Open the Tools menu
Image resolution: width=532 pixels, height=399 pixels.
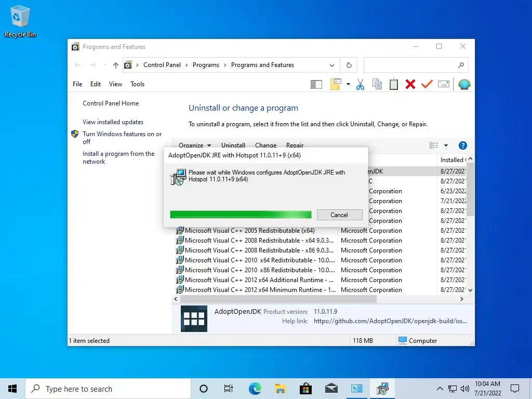(137, 84)
